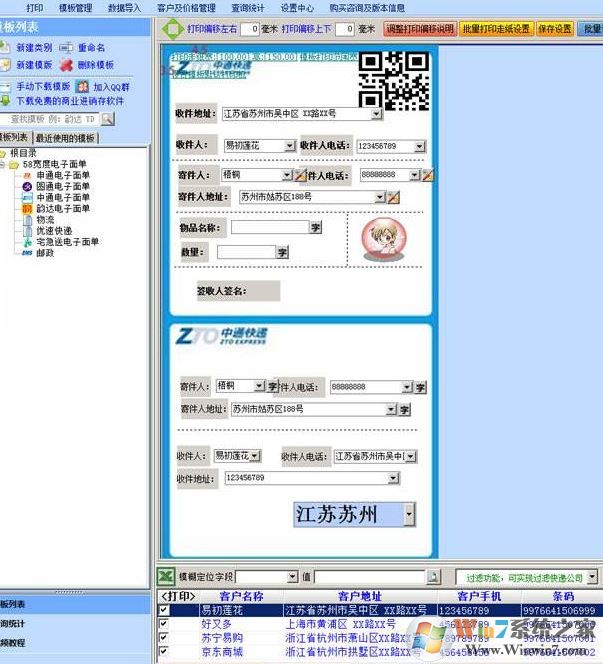Toggle print checkbox for 好又多 row
The image size is (603, 664).
[163, 623]
